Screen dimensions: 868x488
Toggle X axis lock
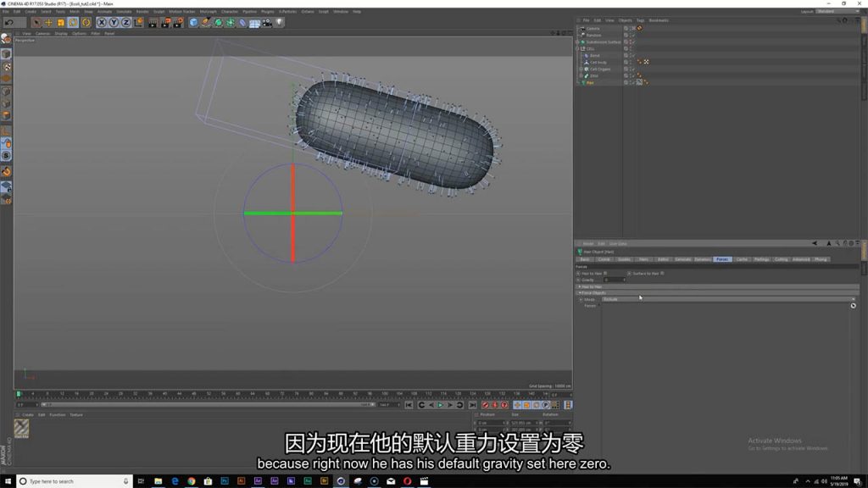tap(102, 23)
